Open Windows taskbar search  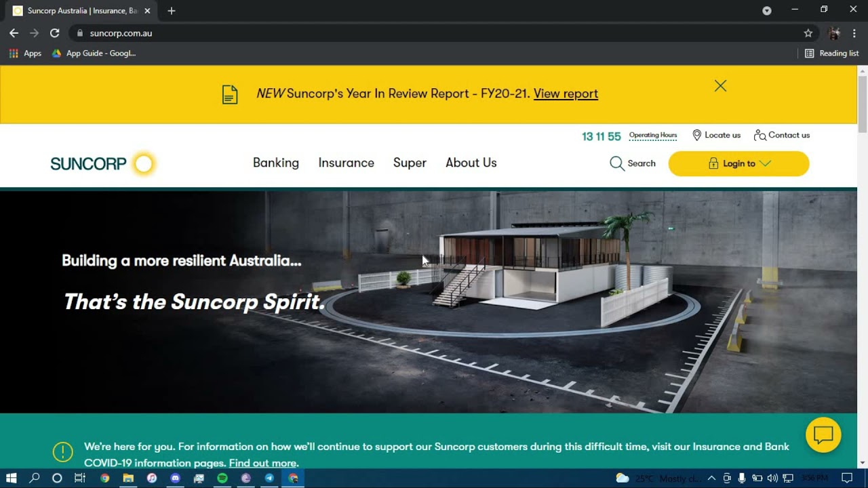coord(35,478)
